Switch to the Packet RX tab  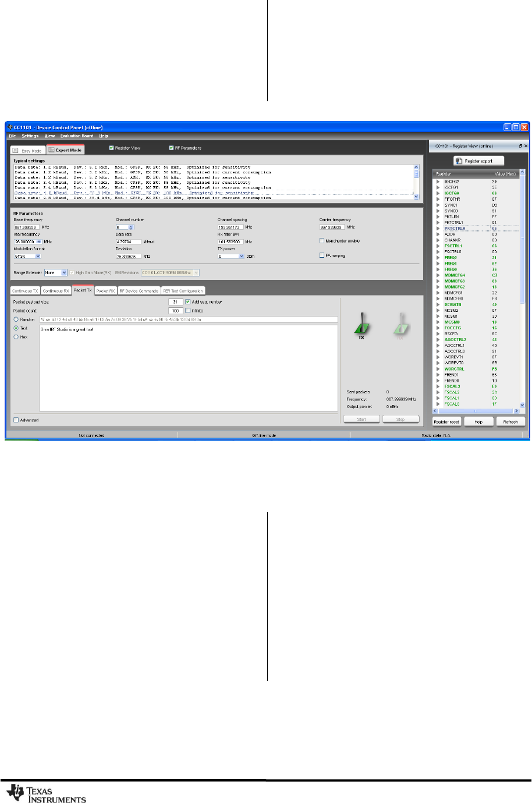click(105, 290)
